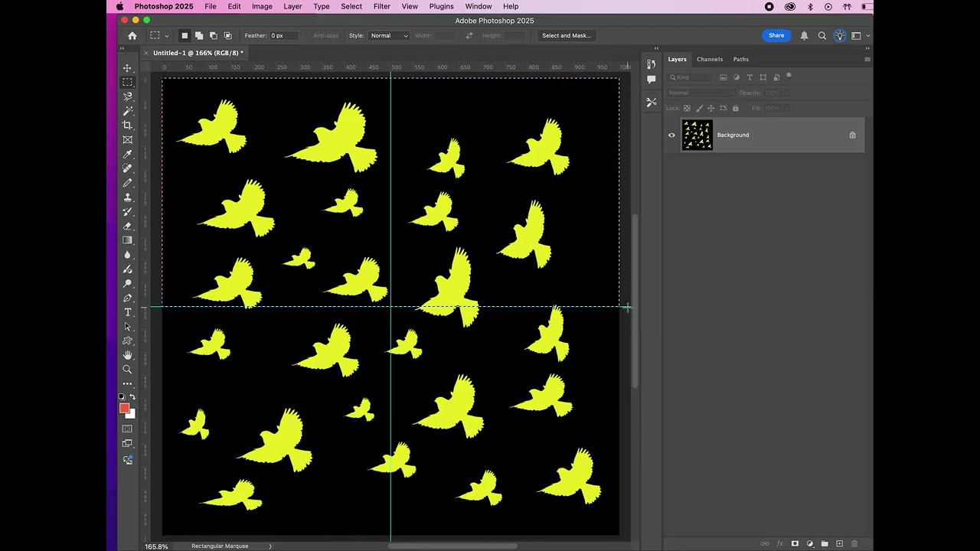This screenshot has height=551, width=980.
Task: Open the layer Kind filter dropdown
Action: 691,77
